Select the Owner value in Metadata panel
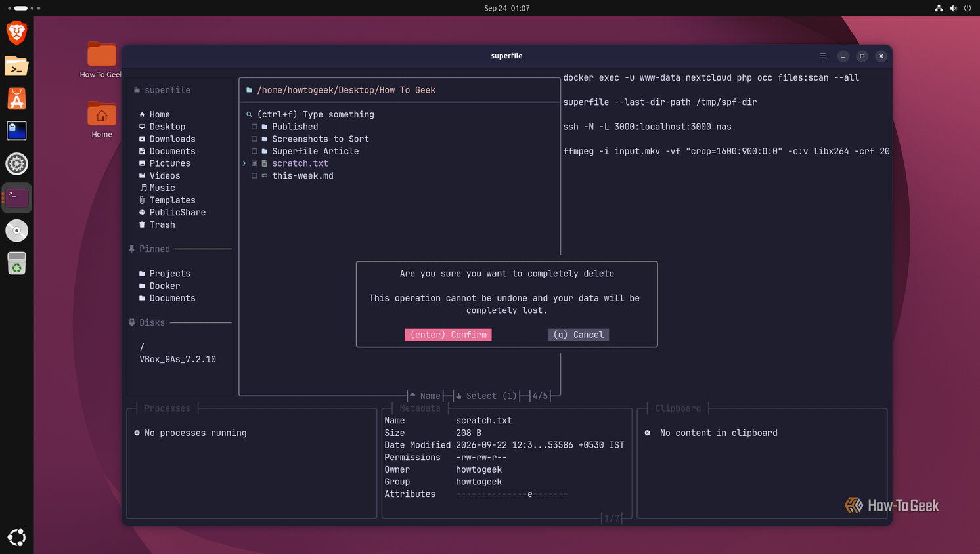This screenshot has height=554, width=980. pyautogui.click(x=479, y=470)
